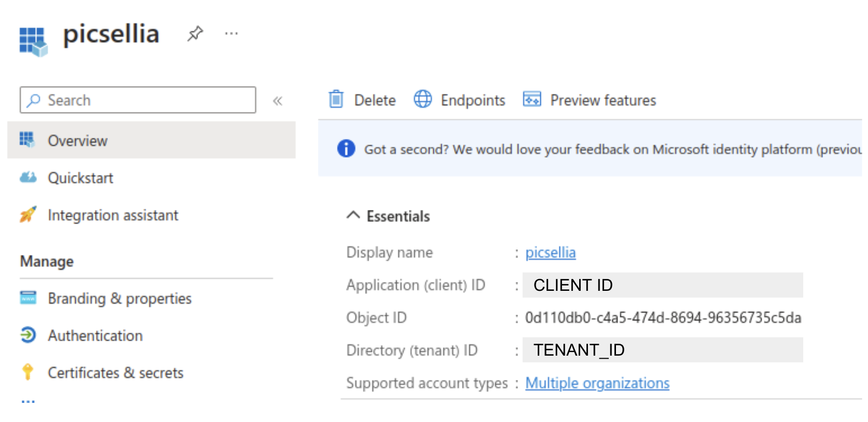Click the Authentication arrow icon
868x422 pixels.
[28, 335]
